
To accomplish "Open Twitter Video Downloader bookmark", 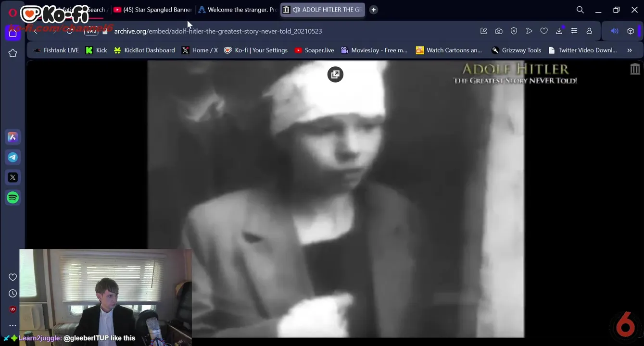I will coord(582,50).
